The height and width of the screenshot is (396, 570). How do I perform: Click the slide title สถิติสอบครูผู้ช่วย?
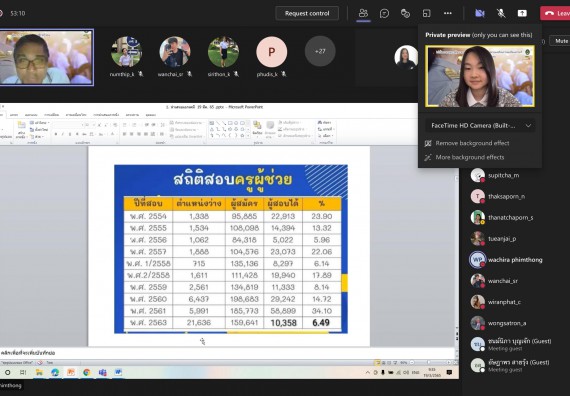click(233, 180)
